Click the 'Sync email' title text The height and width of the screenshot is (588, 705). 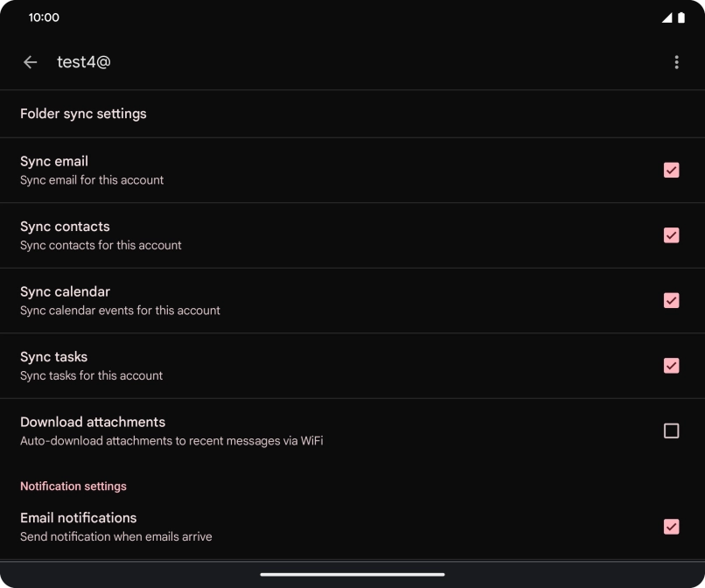(x=54, y=161)
